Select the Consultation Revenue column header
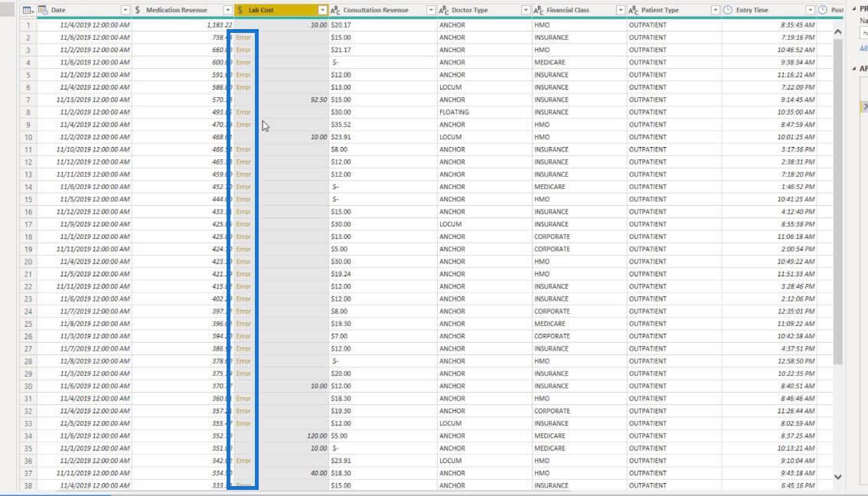This screenshot has width=868, height=496. coord(383,10)
